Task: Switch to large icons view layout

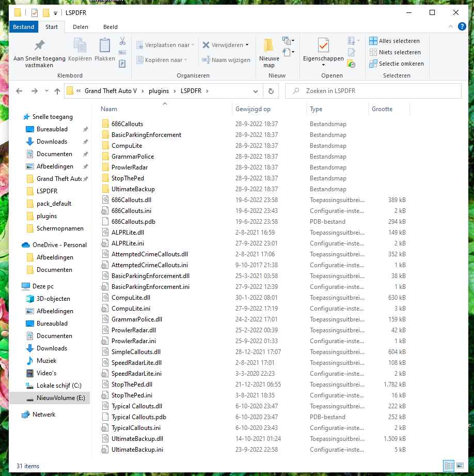Action: 460,465
